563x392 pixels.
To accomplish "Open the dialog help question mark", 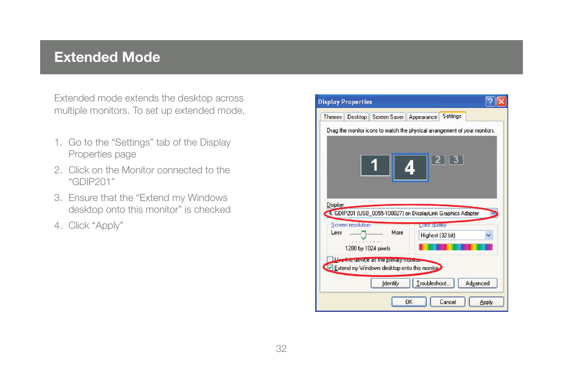I will (490, 101).
